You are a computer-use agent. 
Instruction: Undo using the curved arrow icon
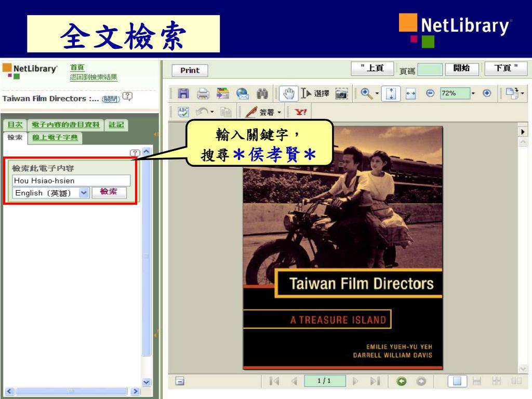pyautogui.click(x=202, y=111)
